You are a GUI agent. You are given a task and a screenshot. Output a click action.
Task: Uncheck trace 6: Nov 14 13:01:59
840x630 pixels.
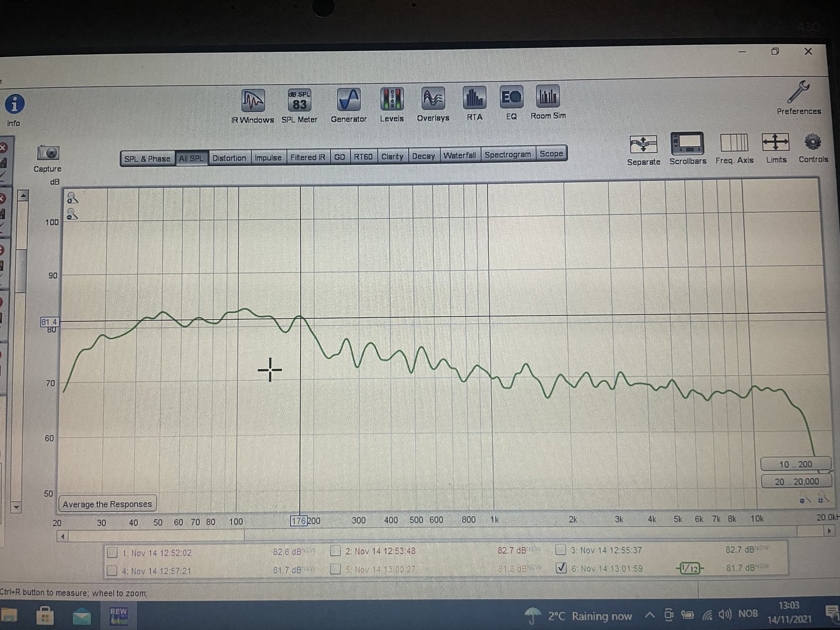[561, 568]
